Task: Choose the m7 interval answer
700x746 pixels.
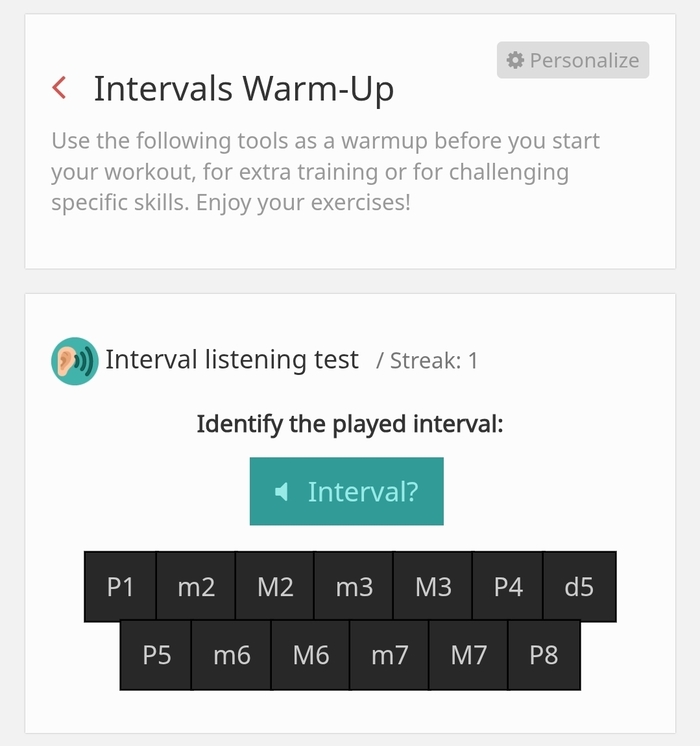Action: pyautogui.click(x=389, y=655)
